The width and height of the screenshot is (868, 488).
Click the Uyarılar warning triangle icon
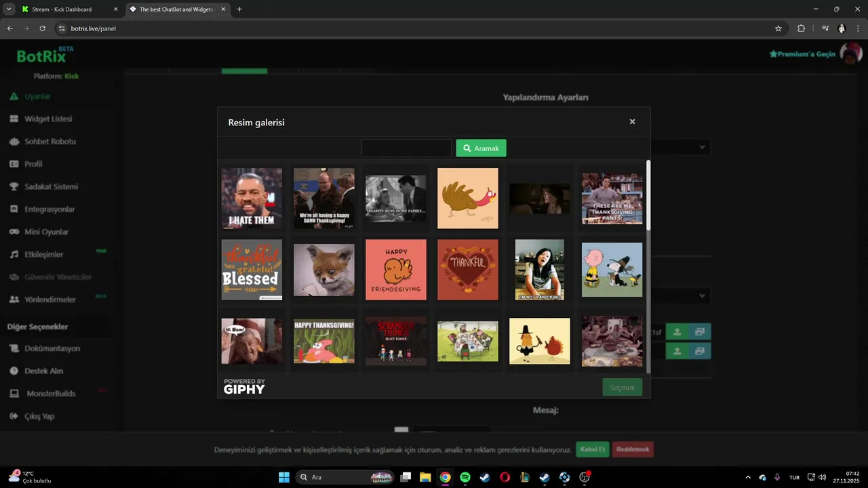(x=14, y=96)
